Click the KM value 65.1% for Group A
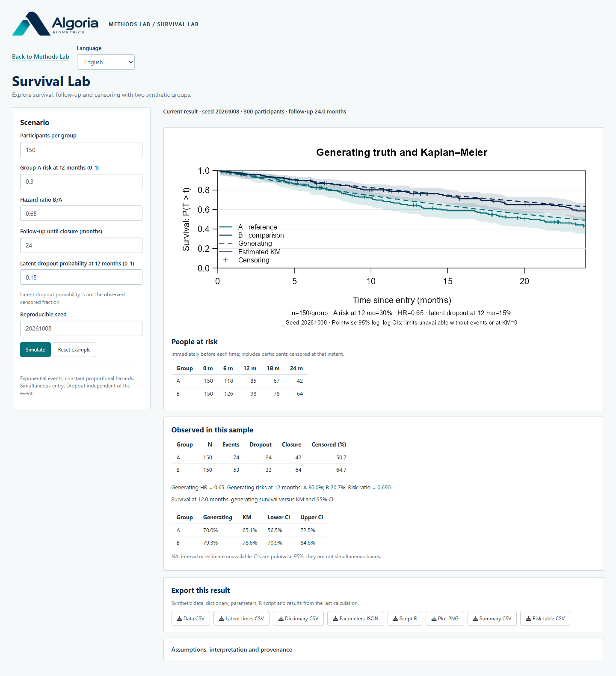Viewport: 616px width, 676px height. coord(250,530)
